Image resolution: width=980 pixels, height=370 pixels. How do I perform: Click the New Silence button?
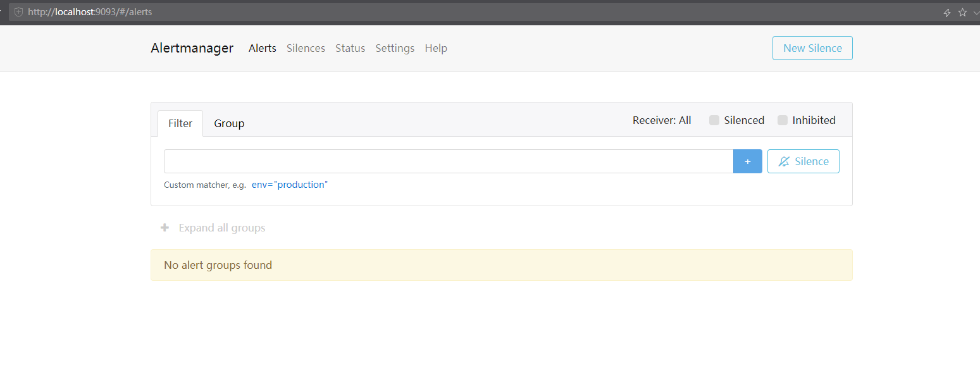(812, 48)
